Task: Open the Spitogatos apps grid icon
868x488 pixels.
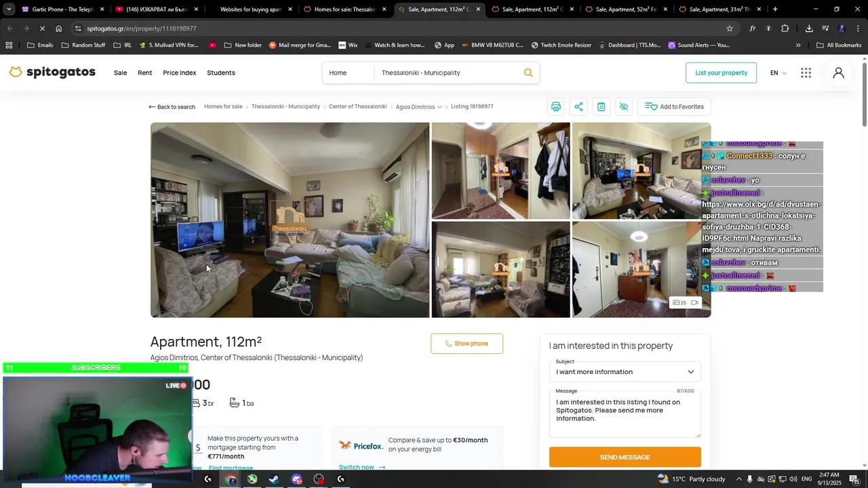Action: coord(806,73)
